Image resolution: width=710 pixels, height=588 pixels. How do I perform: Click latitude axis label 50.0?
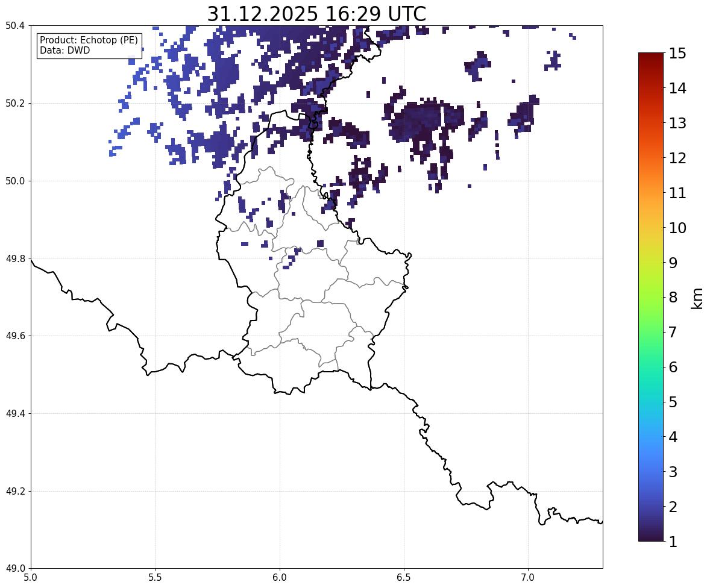(15, 181)
